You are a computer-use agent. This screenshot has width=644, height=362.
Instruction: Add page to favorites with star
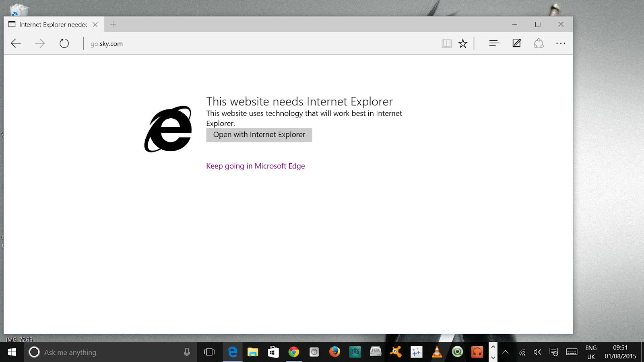(x=463, y=43)
